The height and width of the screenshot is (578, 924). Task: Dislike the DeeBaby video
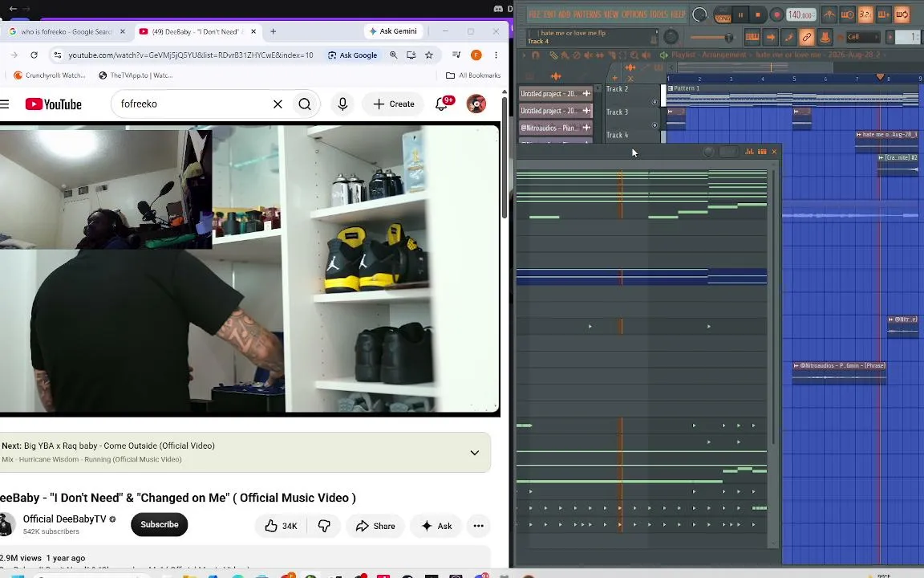(323, 526)
